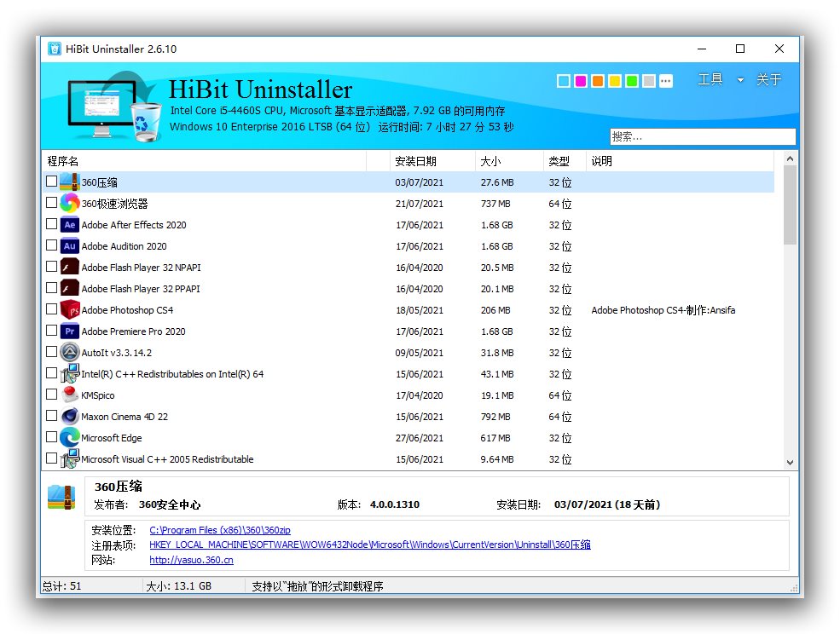Click the 27/06/2021 install date cell
Viewport: 840px width, 634px height.
point(420,438)
